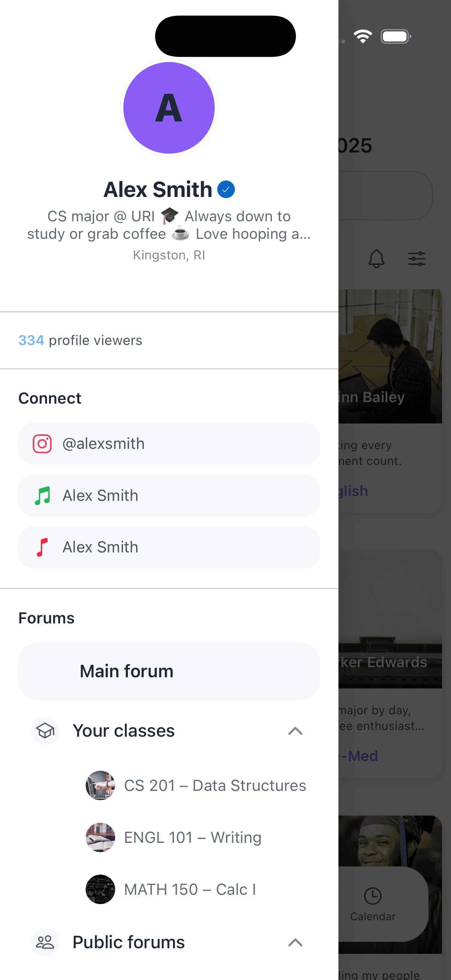
Task: Tap the battery level indicator
Action: point(395,36)
